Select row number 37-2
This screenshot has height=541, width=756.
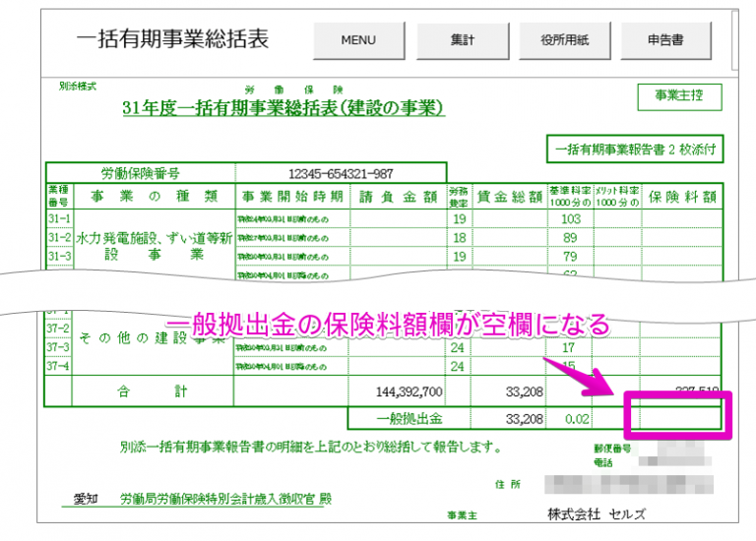[58, 329]
